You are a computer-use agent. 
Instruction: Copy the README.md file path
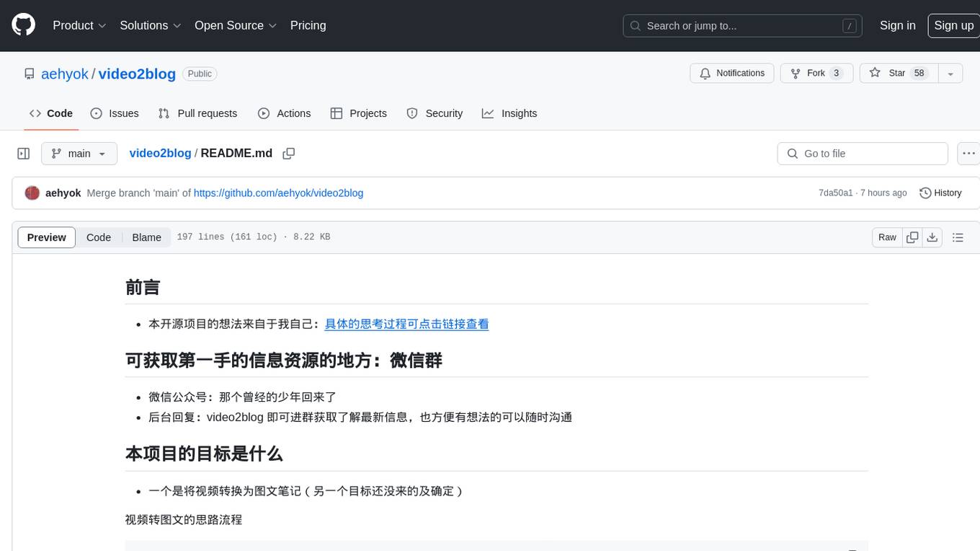coord(289,154)
